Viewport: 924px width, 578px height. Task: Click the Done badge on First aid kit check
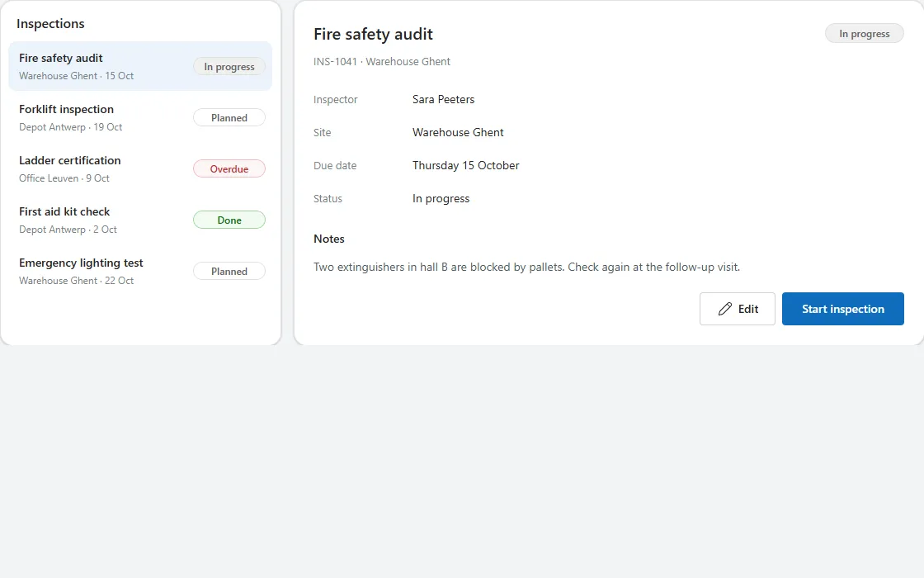coord(229,220)
